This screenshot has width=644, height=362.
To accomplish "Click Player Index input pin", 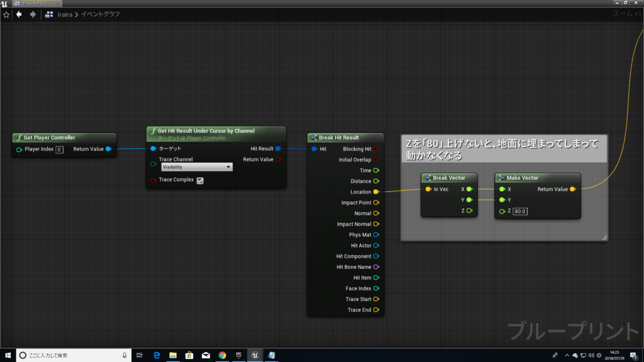I will pos(19,150).
